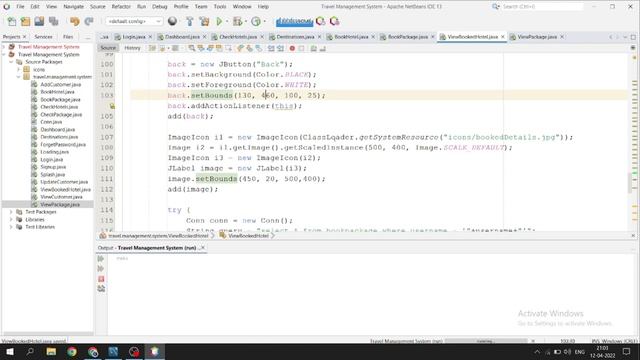Click the running task progress bar in status bar
The width and height of the screenshot is (640, 360).
pyautogui.click(x=486, y=341)
